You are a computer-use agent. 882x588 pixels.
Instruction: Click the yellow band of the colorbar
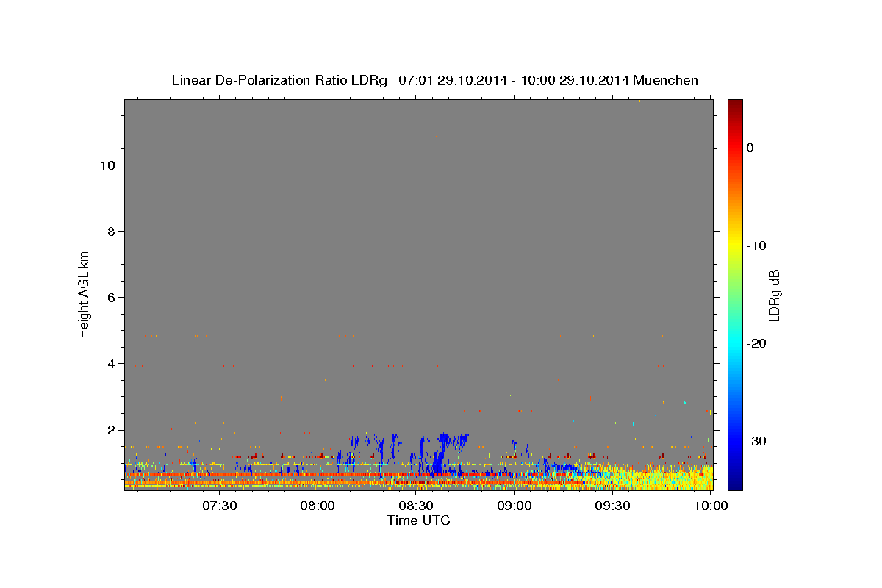735,243
